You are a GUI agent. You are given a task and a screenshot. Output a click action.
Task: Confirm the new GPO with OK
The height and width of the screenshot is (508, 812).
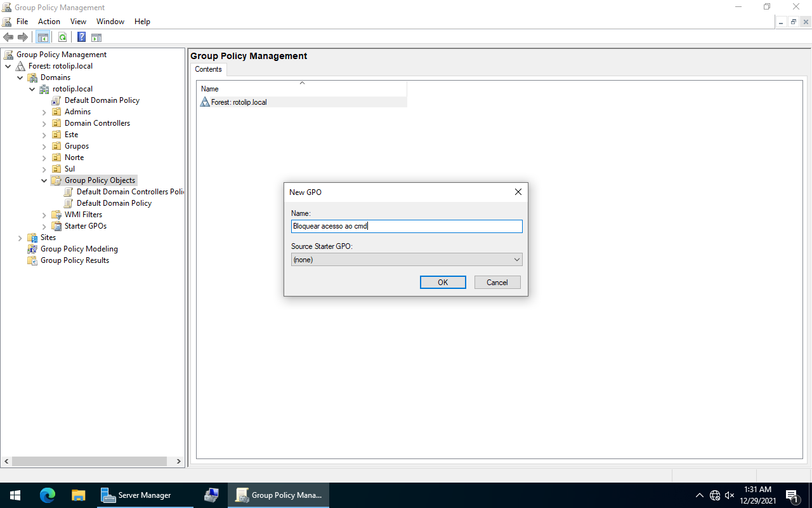click(443, 283)
